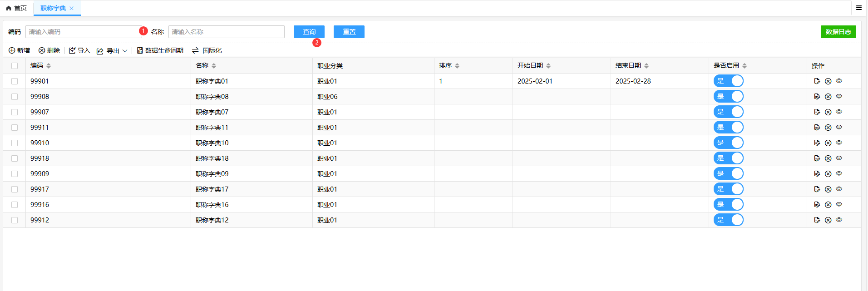
Task: Sort the table by 开始日期 column
Action: [x=548, y=66]
